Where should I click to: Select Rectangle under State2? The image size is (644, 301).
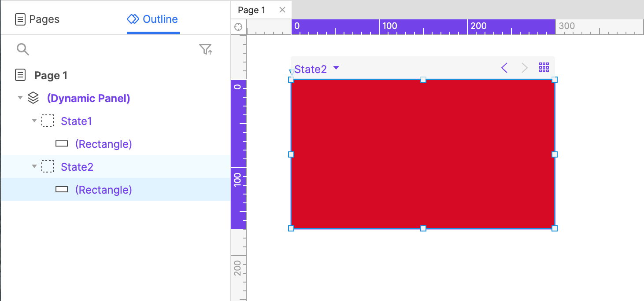103,190
